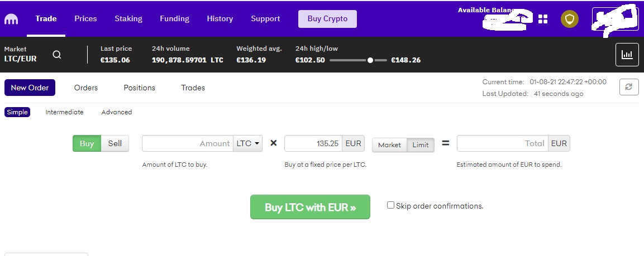This screenshot has height=256, width=644.
Task: Select Limit order type
Action: point(421,145)
